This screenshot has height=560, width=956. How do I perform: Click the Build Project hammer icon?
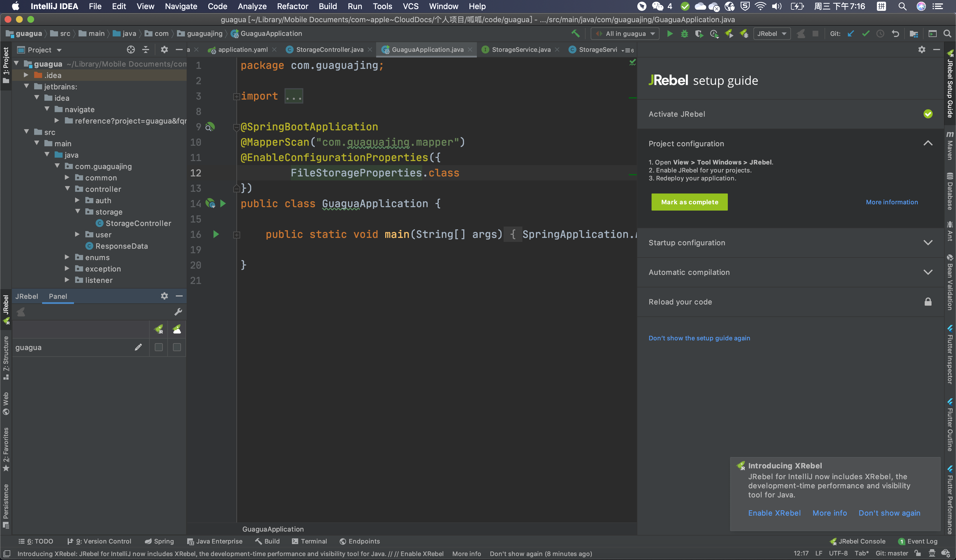pos(576,33)
